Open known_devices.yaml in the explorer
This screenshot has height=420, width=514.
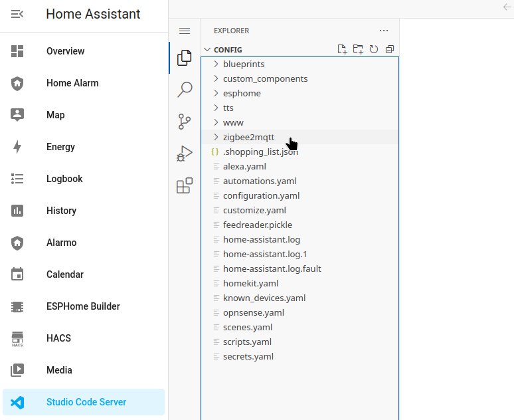300,298
